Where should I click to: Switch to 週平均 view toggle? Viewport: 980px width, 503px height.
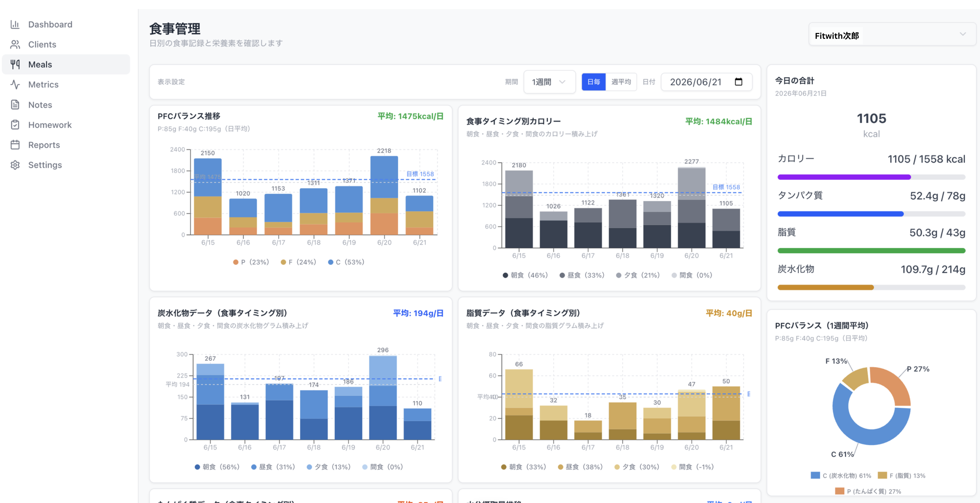pyautogui.click(x=621, y=82)
